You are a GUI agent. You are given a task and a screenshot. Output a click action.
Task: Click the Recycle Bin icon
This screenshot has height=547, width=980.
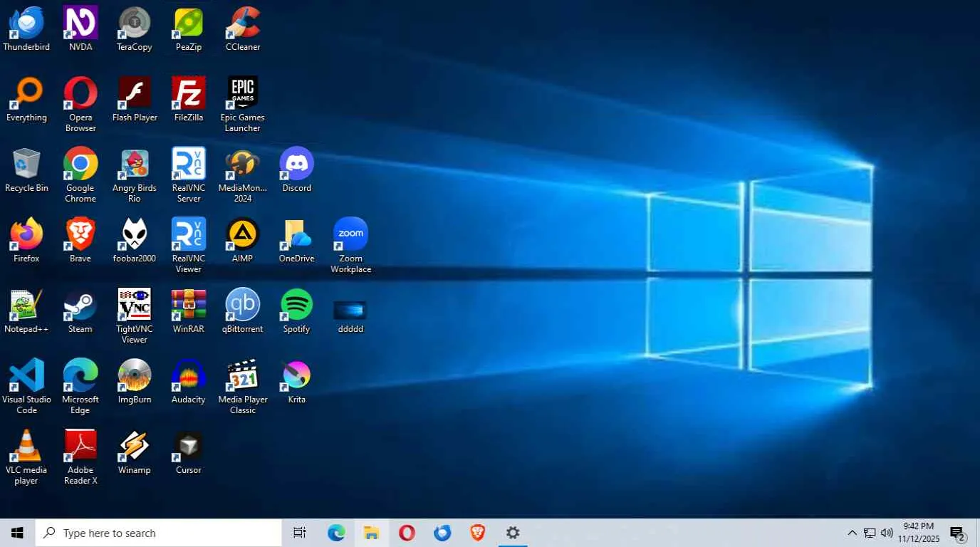26,170
